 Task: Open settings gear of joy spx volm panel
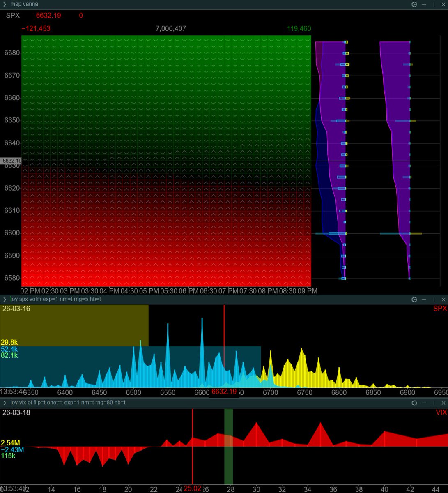(x=414, y=299)
